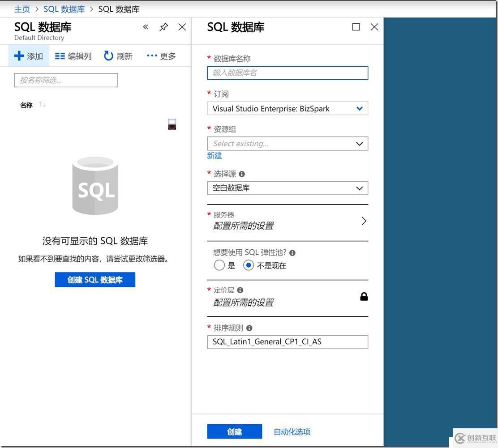This screenshot has height=448, width=498.
Task: Click the 添加 plus icon
Action: click(x=19, y=55)
